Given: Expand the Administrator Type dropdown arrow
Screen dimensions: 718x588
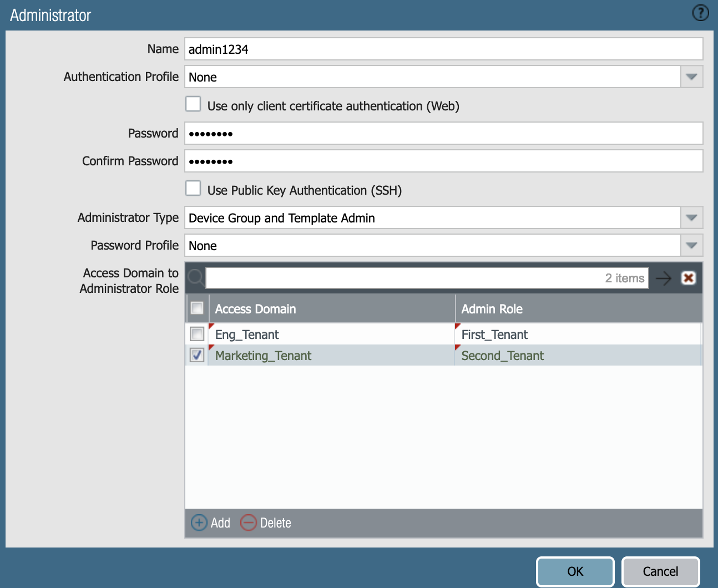Looking at the screenshot, I should click(x=691, y=217).
